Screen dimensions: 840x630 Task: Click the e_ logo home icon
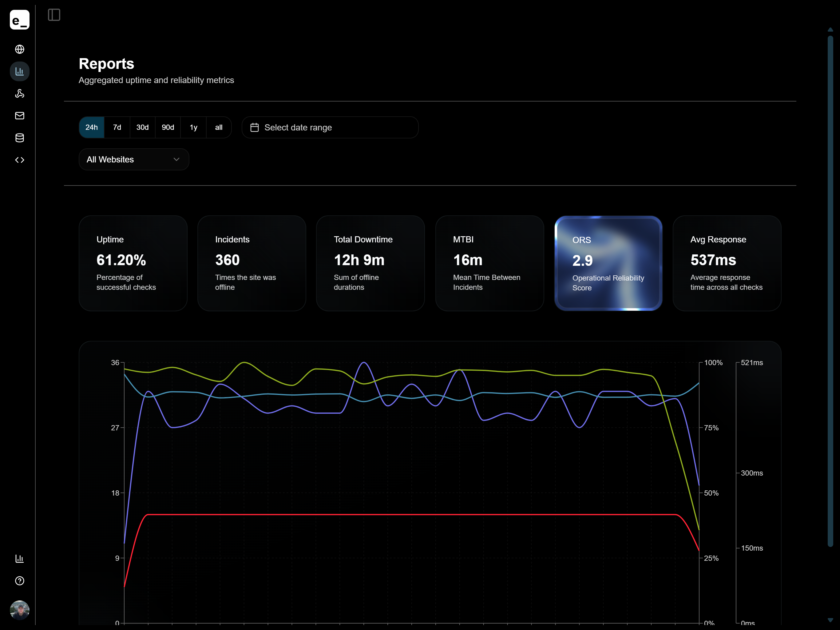click(19, 20)
